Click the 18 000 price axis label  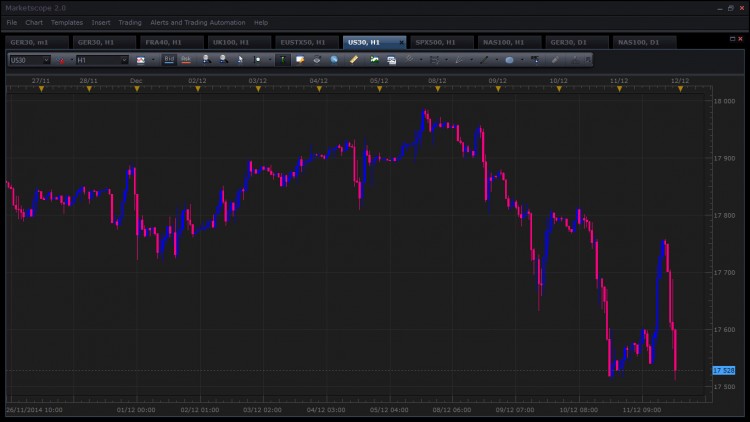click(724, 101)
